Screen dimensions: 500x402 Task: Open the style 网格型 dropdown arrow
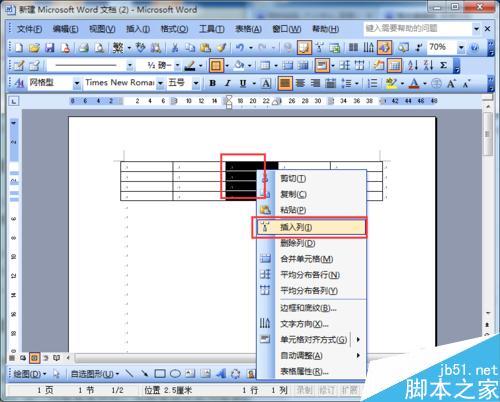[x=77, y=83]
